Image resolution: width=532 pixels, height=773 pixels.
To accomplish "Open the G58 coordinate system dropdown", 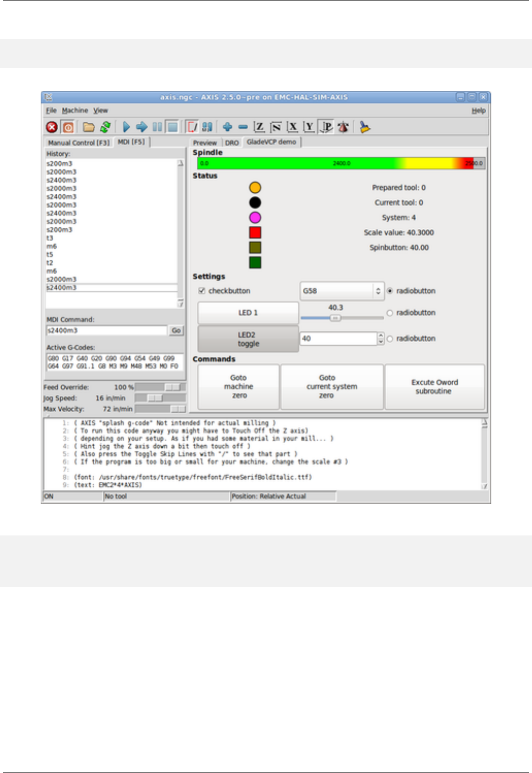I will coord(342,291).
